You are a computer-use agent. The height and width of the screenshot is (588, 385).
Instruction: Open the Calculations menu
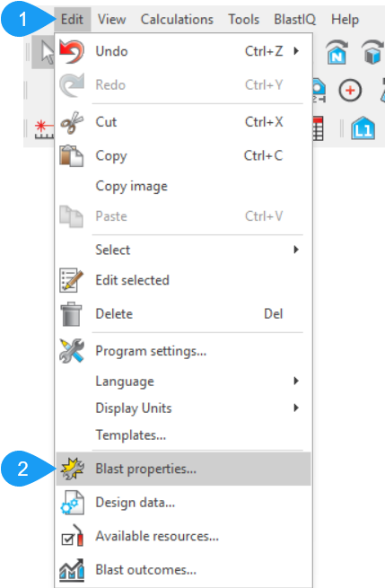tap(177, 19)
